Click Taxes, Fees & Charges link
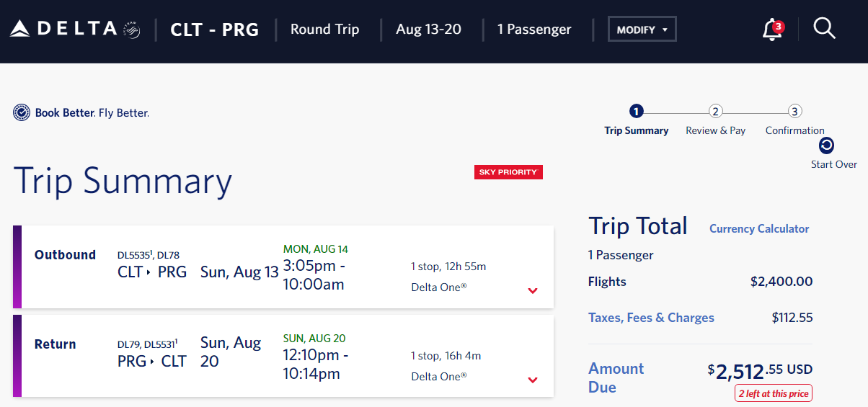 coord(651,318)
